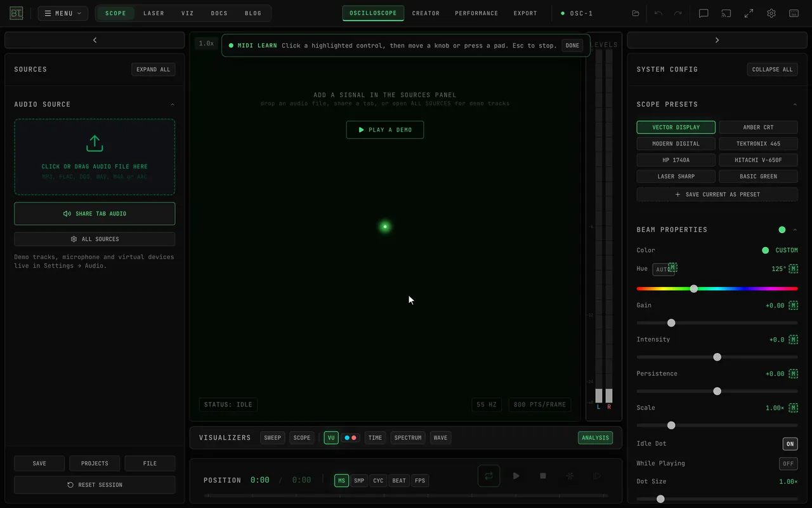
Task: Open the keyboard shortcuts icon
Action: click(x=794, y=13)
